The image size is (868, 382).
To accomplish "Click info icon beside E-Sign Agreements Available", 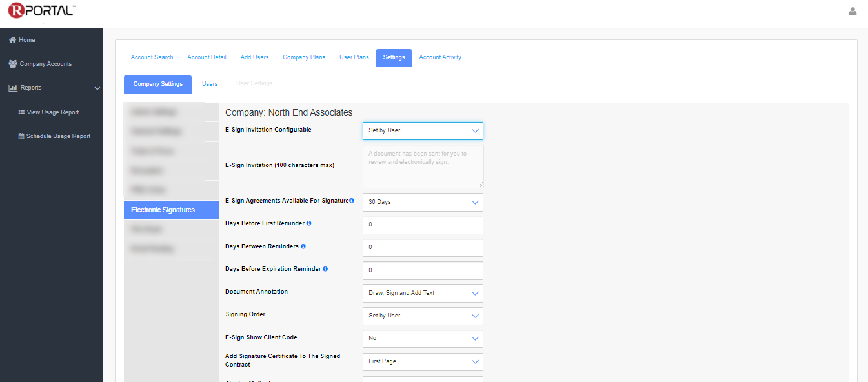I will click(352, 201).
